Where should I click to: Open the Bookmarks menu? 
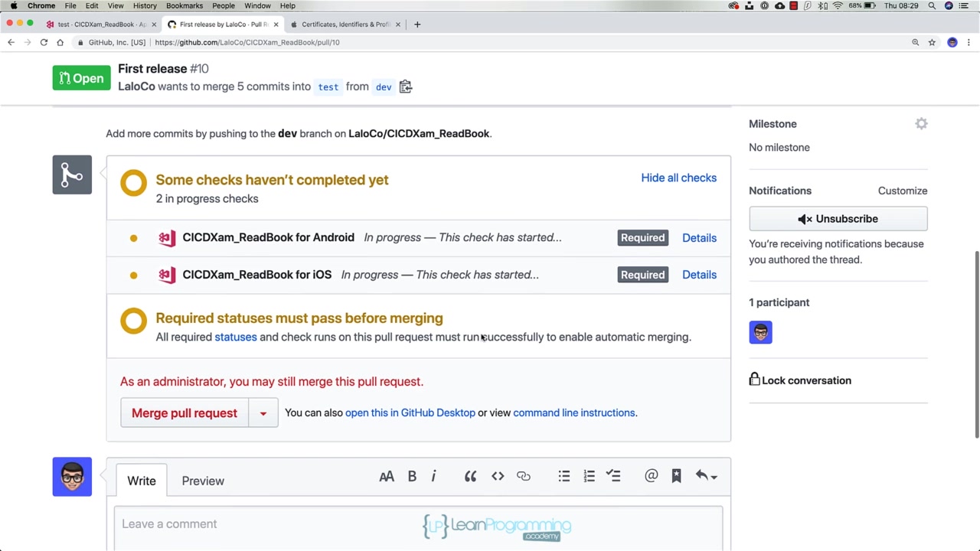[x=185, y=5]
